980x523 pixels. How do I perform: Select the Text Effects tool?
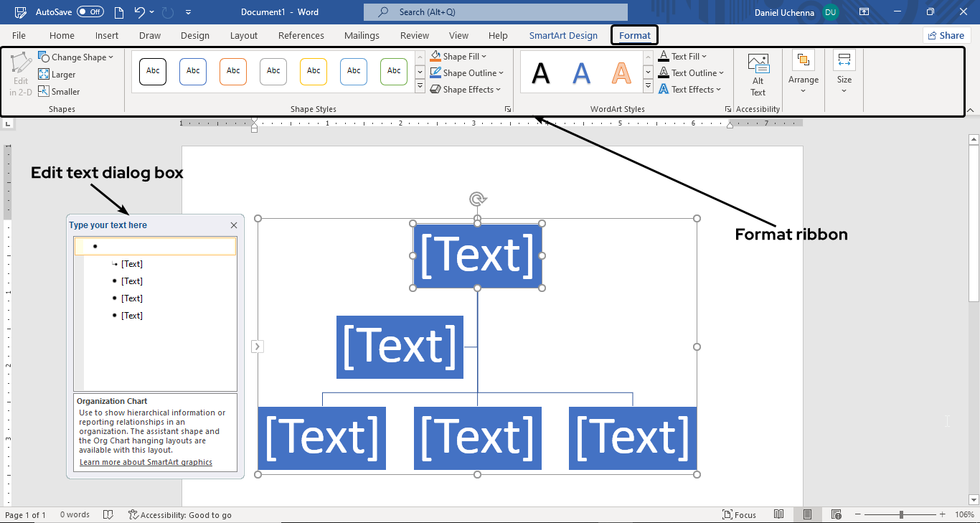(x=689, y=89)
